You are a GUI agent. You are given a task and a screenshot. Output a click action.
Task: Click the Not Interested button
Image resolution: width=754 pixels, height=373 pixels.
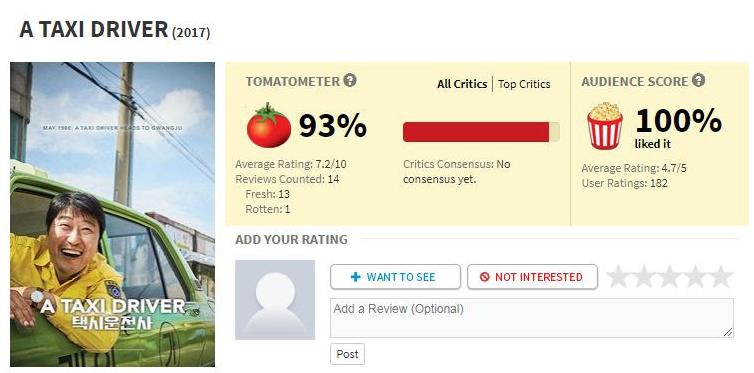click(532, 277)
